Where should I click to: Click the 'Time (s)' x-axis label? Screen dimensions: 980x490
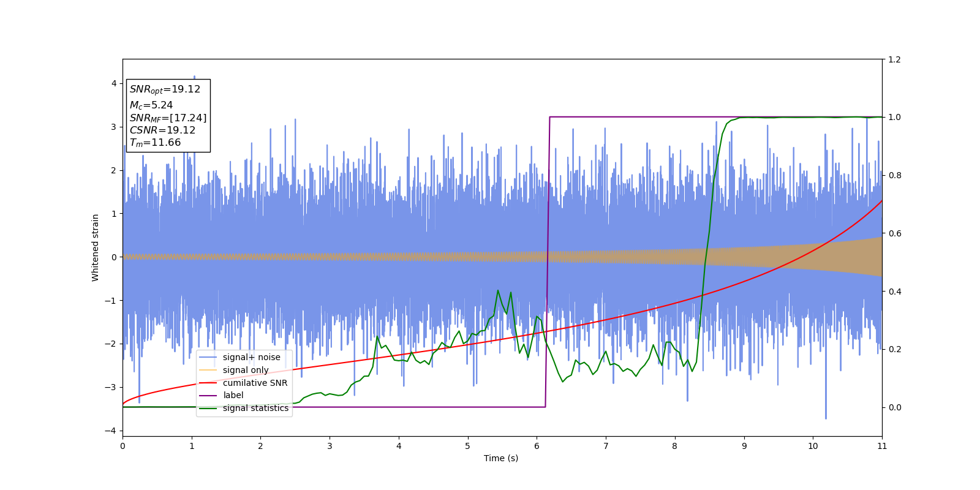[x=501, y=458]
